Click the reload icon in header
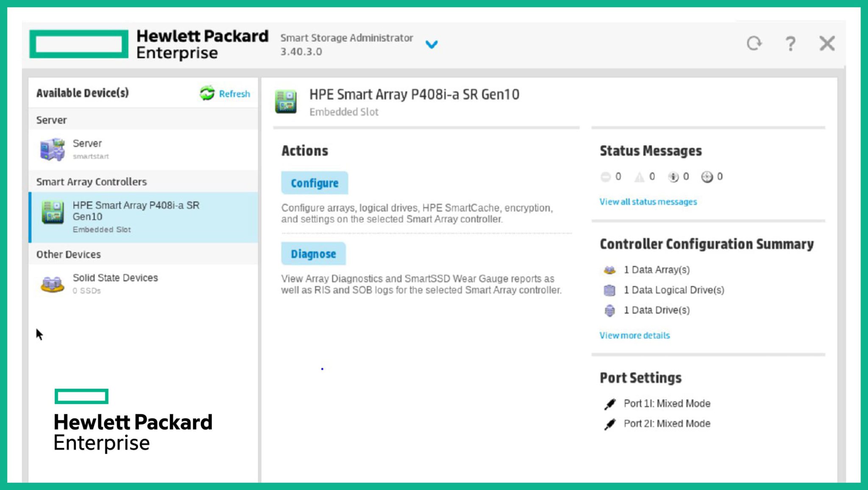Image resolution: width=868 pixels, height=490 pixels. (x=754, y=43)
